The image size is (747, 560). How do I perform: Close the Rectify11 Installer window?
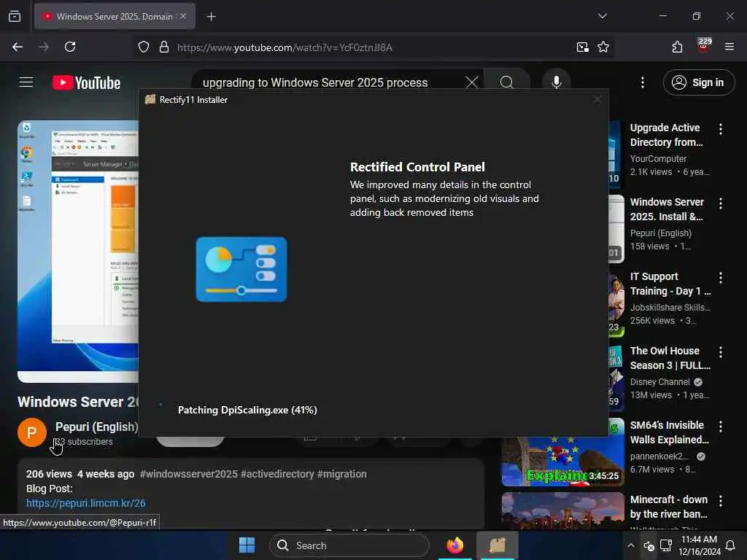(597, 99)
